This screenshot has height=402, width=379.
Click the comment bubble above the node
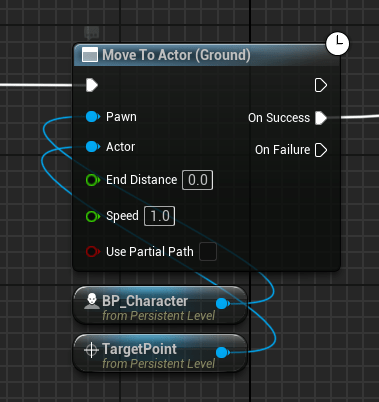[92, 33]
